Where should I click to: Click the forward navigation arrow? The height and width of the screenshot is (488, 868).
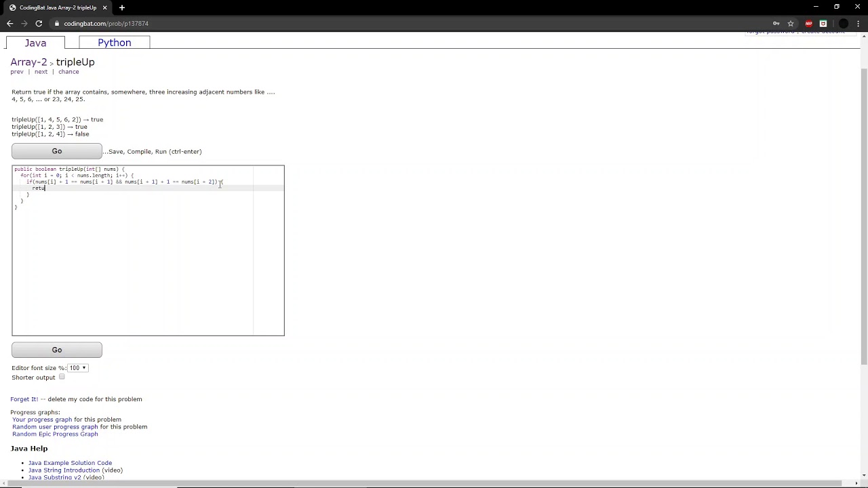pos(24,24)
